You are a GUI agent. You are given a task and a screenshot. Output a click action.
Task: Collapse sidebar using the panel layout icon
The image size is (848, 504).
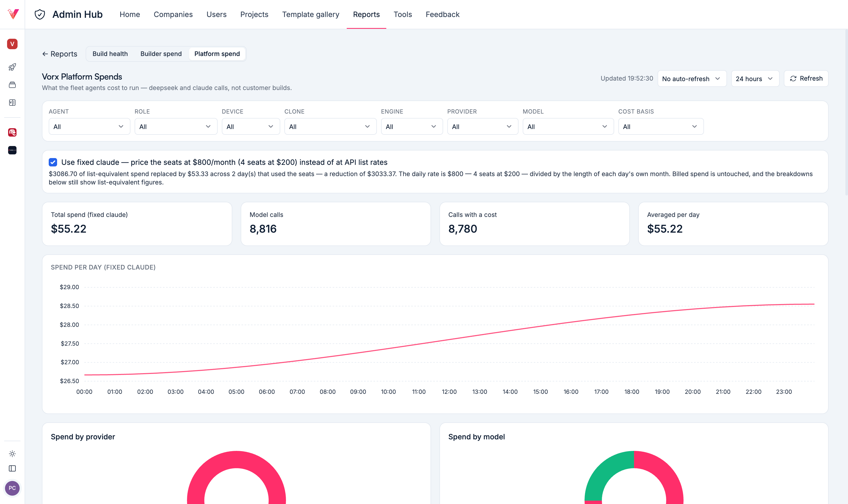coord(12,469)
